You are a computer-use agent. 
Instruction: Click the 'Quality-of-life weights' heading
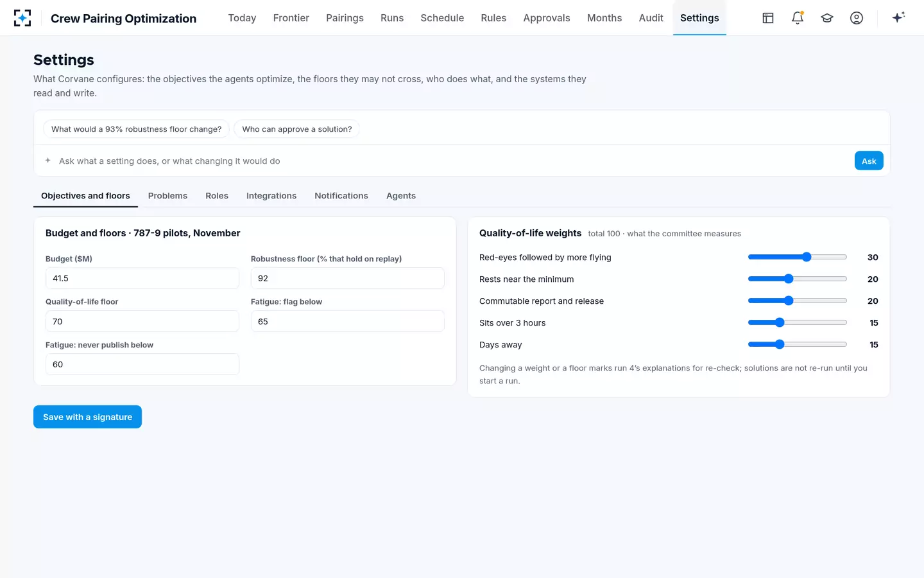coord(531,233)
